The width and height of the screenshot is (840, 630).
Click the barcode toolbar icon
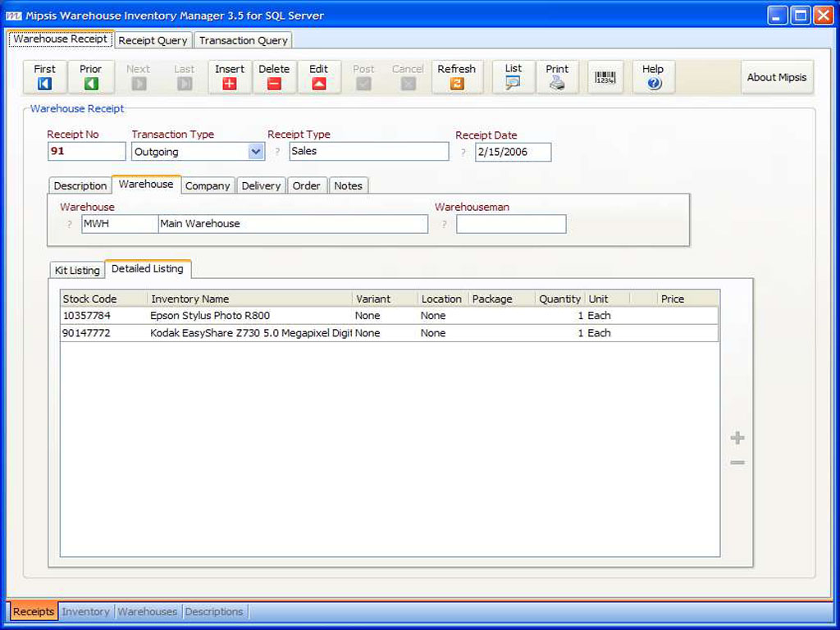(605, 78)
